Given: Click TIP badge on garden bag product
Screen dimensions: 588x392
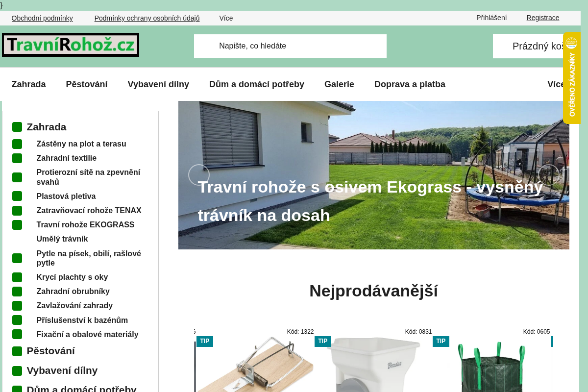Looking at the screenshot, I should [x=441, y=341].
